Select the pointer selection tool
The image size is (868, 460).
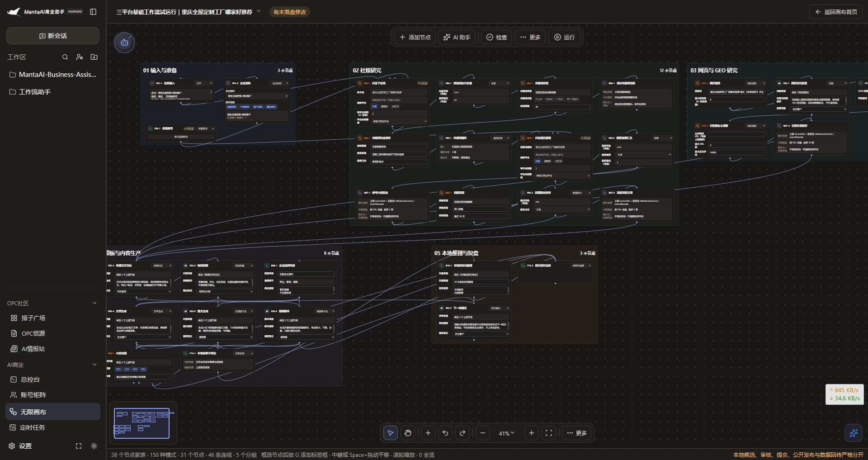click(x=391, y=433)
